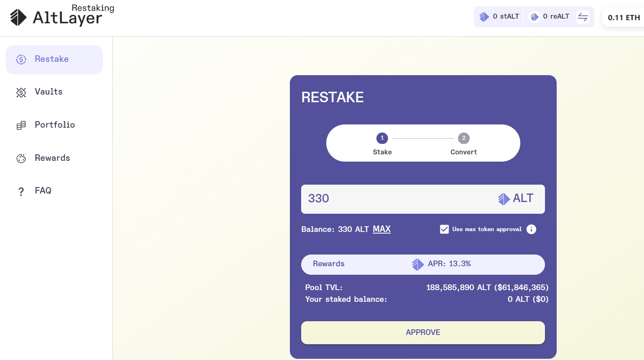
Task: Open the max token approval info icon
Action: (531, 229)
